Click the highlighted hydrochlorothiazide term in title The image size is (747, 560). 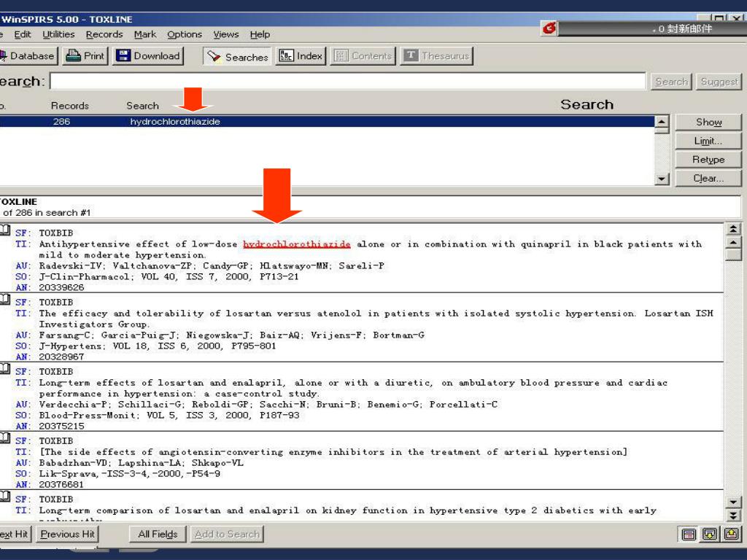pyautogui.click(x=297, y=244)
